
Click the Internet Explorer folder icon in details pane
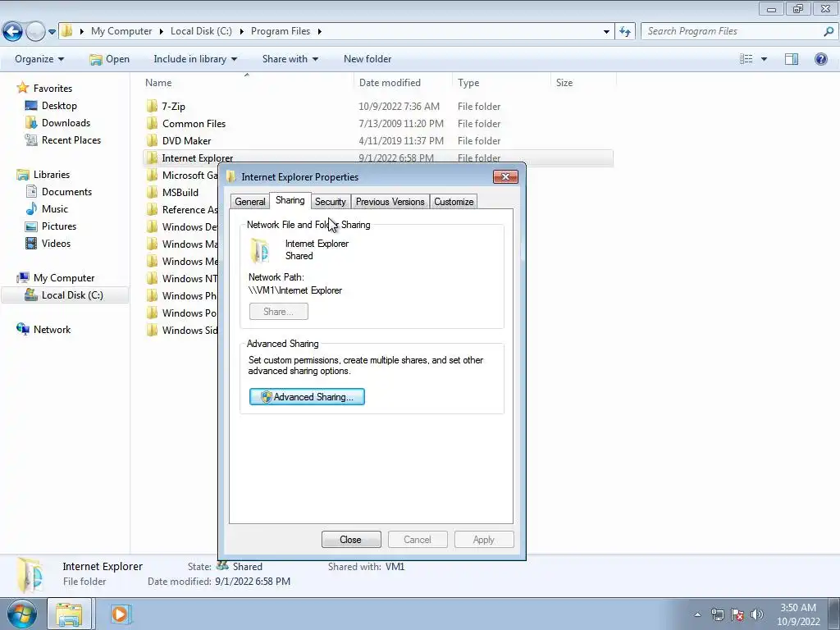click(30, 575)
